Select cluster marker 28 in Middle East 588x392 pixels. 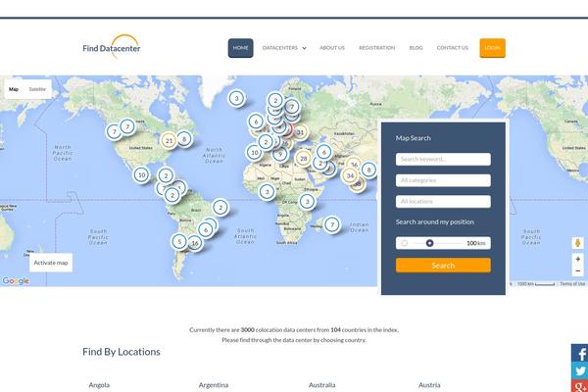[304, 159]
